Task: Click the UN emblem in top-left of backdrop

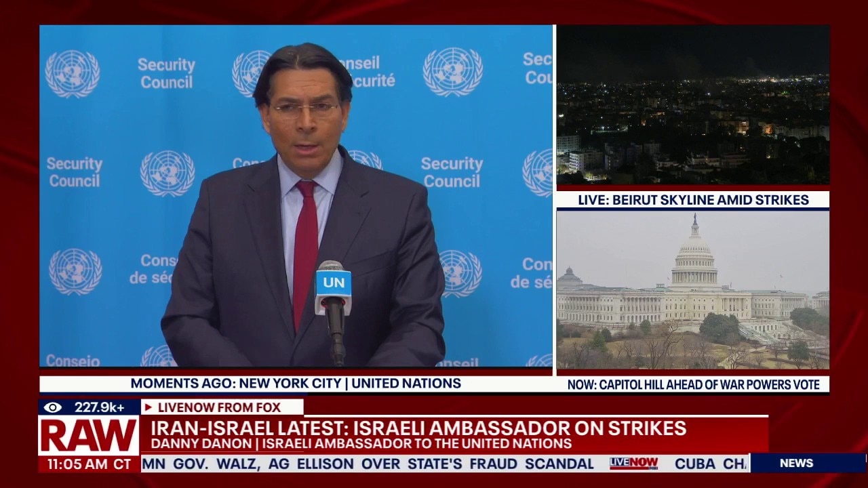Action: click(x=72, y=74)
